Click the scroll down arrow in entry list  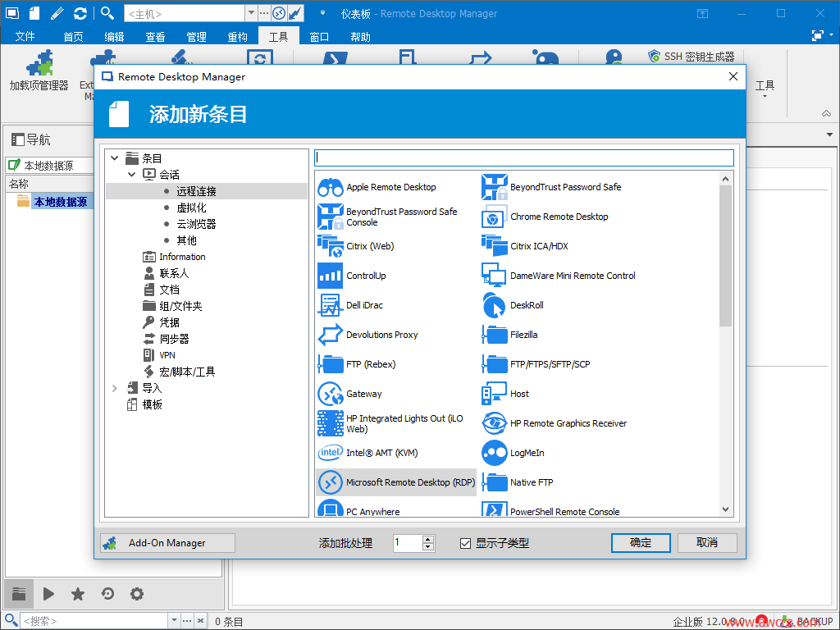click(x=725, y=509)
